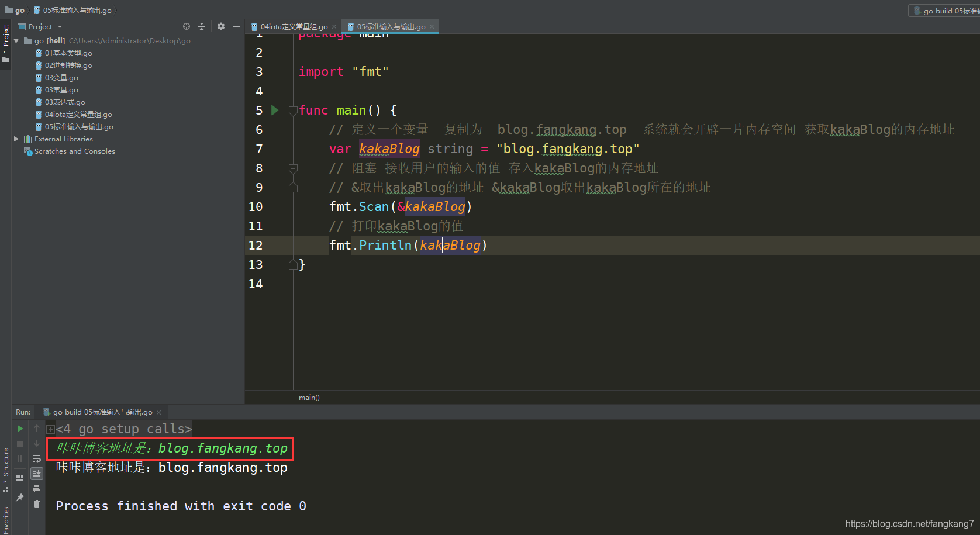Click the Stop process square icon

pos(20,444)
